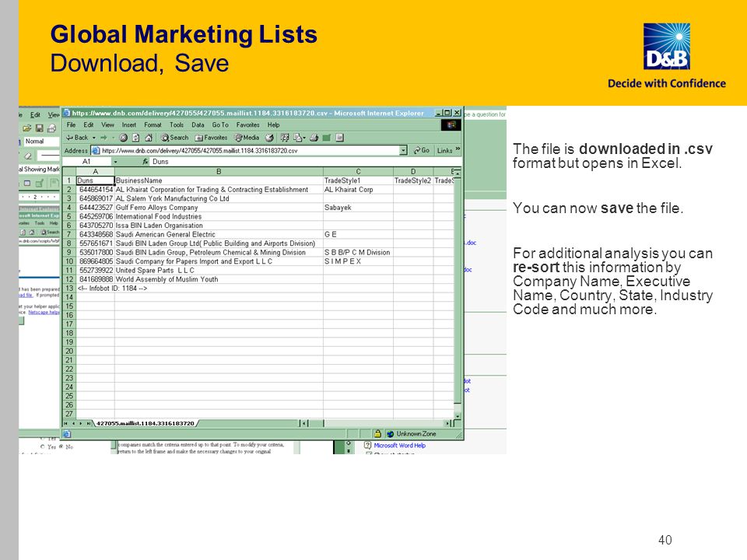
Task: Open the Favorites menu in the menu bar
Action: pos(247,124)
